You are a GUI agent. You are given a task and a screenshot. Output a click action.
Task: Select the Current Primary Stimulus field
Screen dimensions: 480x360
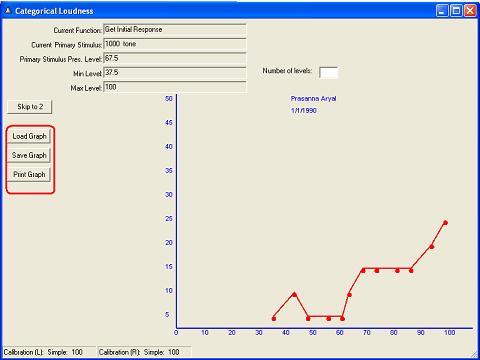[175, 44]
